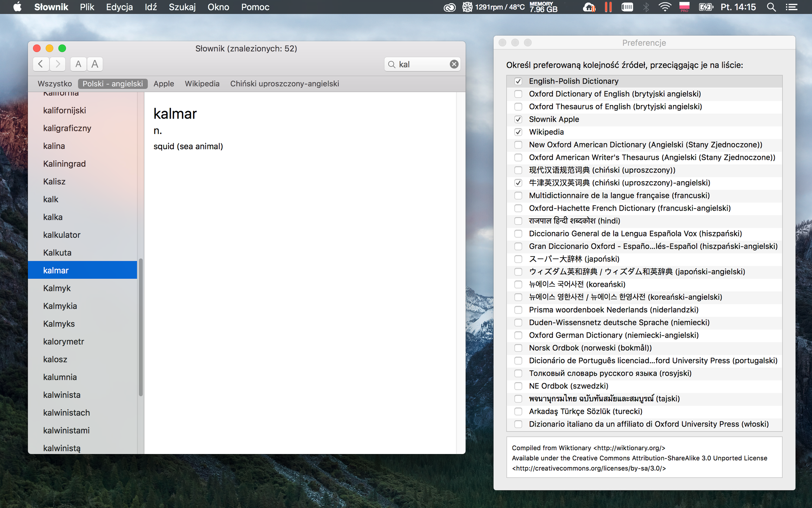Click the battery status icon
Viewport: 812px width, 508px height.
(706, 7)
